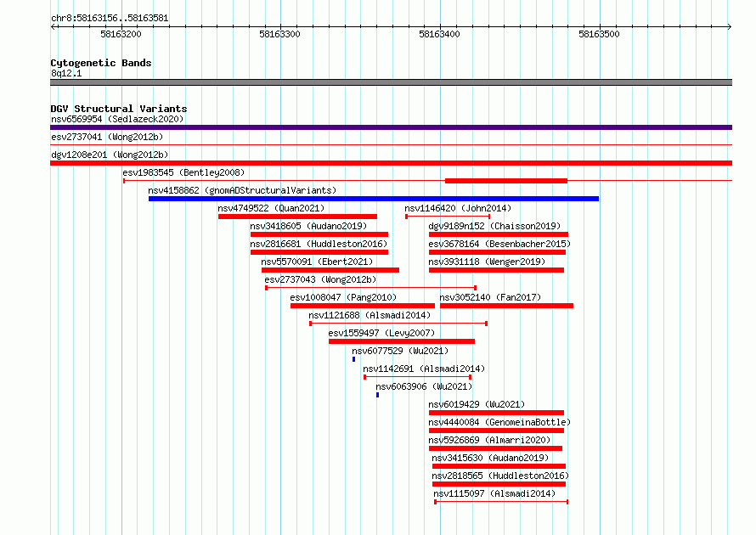756x535 pixels.
Task: Click the thick segment of the esv1983545 bar
Action: tap(506, 181)
